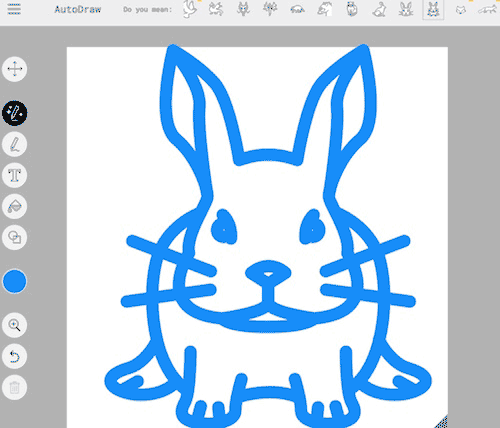Screen dimensions: 500x428
Task: Select the AutoDraw magic pen tool
Action: tap(15, 113)
